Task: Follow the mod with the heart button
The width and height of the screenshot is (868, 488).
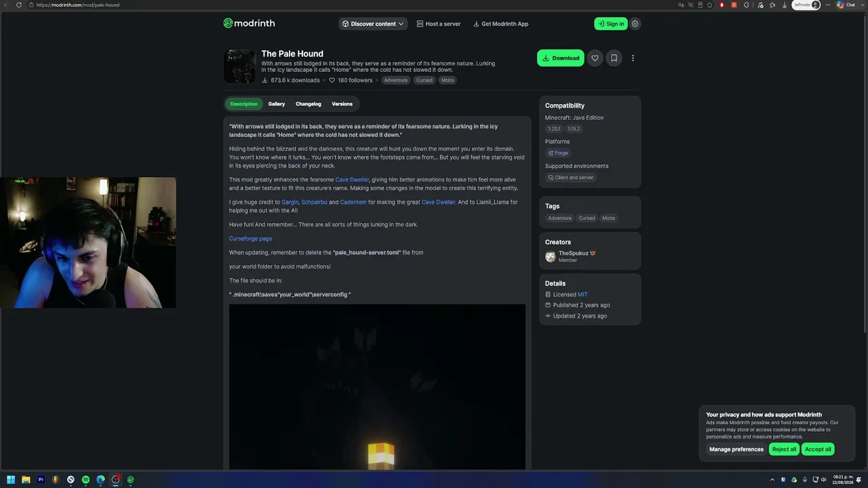Action: pyautogui.click(x=595, y=58)
